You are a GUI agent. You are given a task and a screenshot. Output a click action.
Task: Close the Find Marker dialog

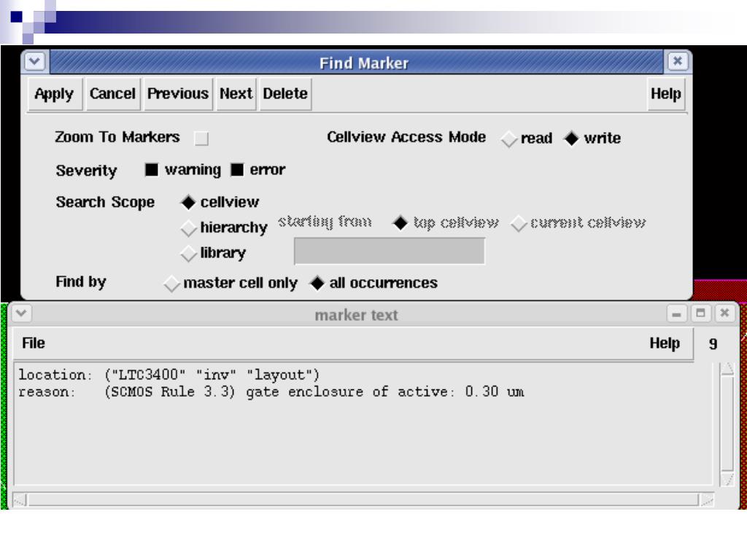pyautogui.click(x=677, y=61)
